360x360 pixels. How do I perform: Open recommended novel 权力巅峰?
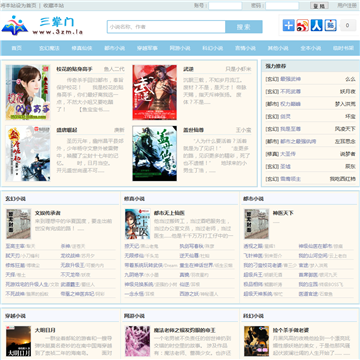click(290, 104)
